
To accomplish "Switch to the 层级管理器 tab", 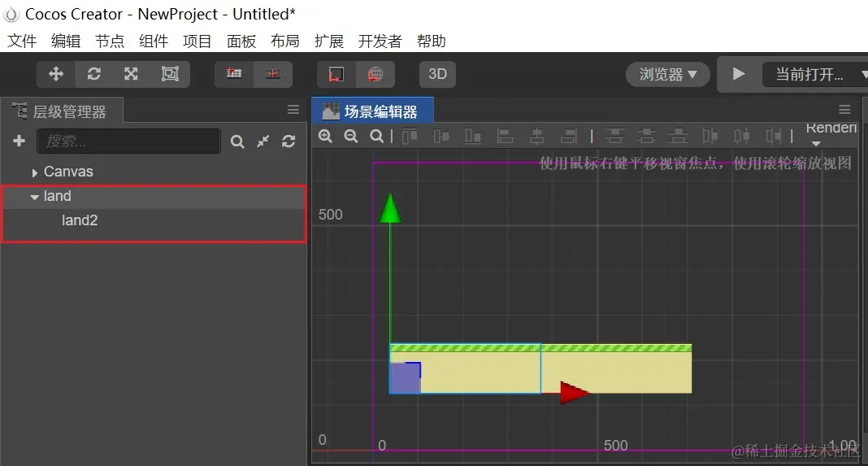I will [62, 111].
